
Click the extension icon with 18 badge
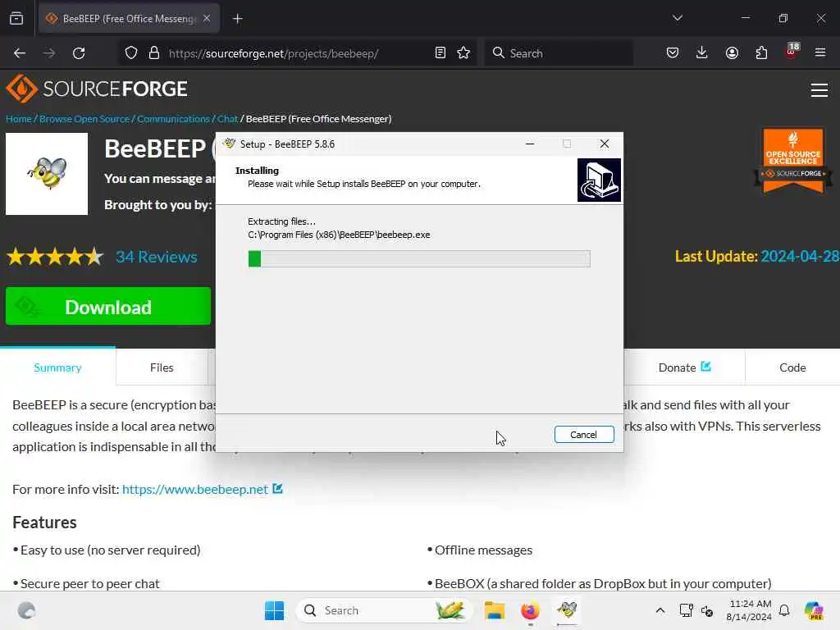[792, 52]
